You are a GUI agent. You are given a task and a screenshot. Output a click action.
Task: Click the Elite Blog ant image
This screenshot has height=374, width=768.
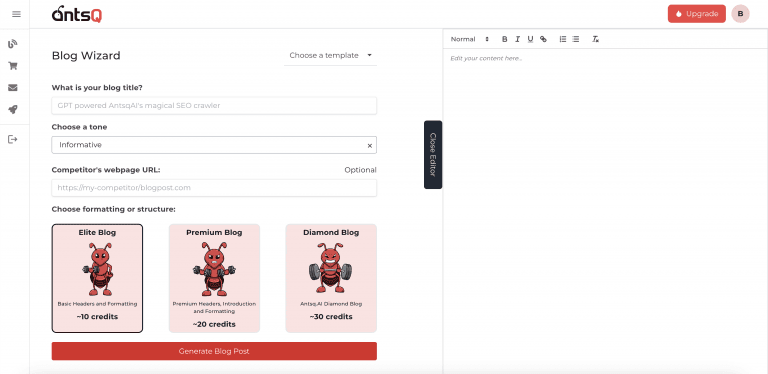97,269
